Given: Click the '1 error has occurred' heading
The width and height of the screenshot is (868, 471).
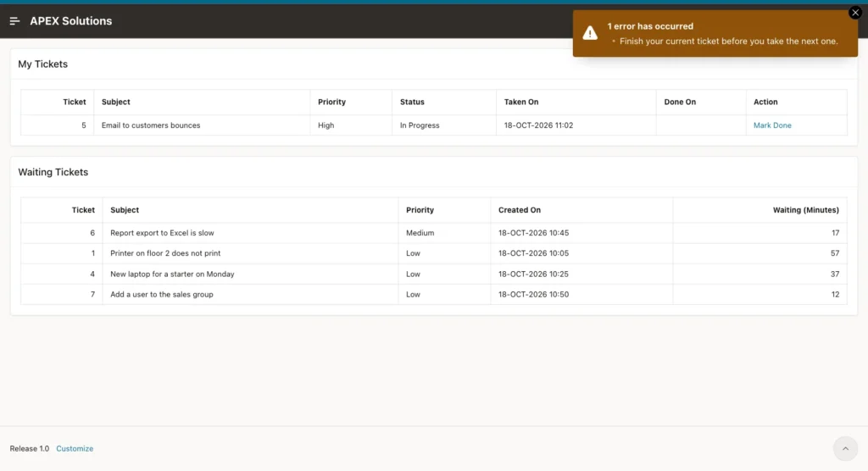Looking at the screenshot, I should (x=650, y=26).
